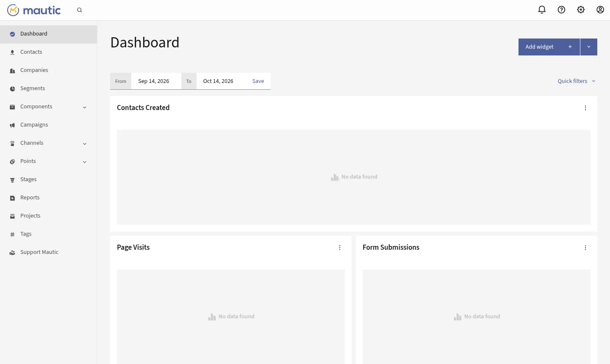The width and height of the screenshot is (610, 364).
Task: Edit the From date field
Action: pyautogui.click(x=156, y=81)
